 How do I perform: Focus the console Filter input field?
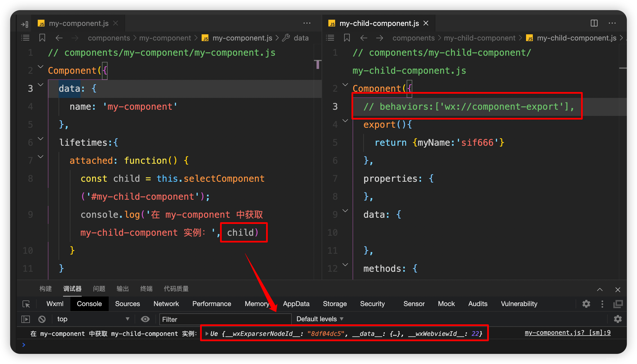point(225,319)
